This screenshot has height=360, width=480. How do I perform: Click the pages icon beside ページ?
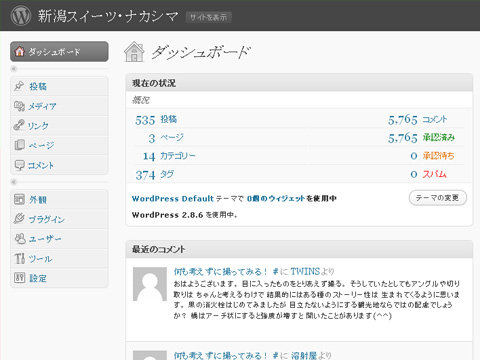(19, 145)
